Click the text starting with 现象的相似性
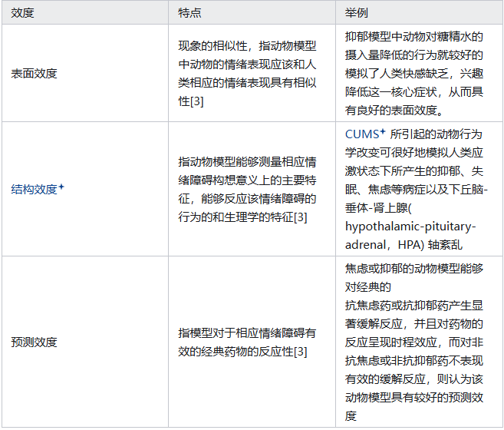The image size is (504, 430). (247, 74)
